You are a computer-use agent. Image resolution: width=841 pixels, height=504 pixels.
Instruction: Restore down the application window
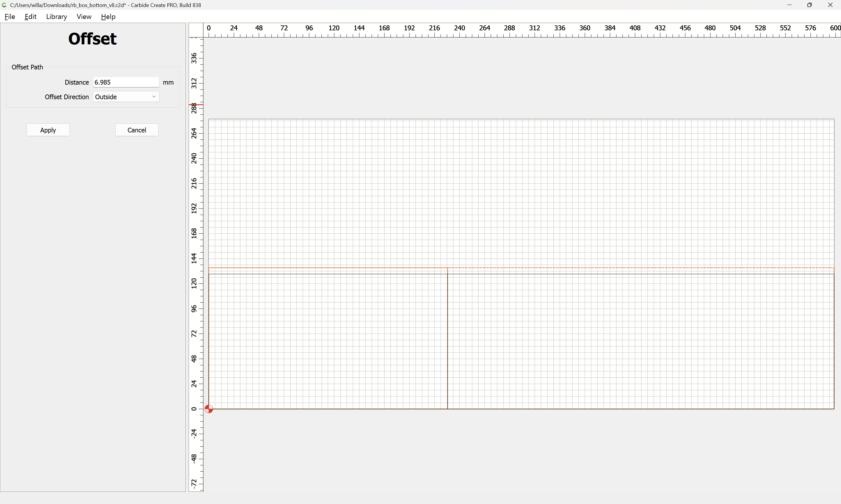pos(809,5)
